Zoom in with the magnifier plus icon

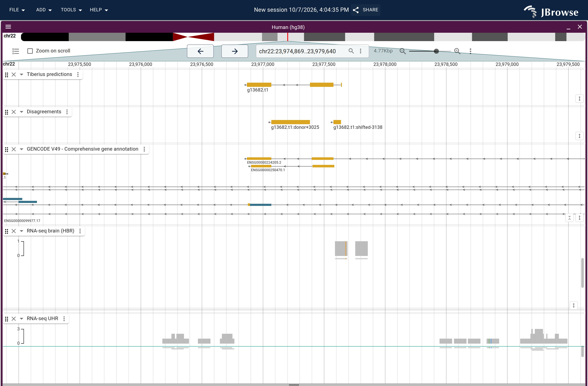pos(457,51)
